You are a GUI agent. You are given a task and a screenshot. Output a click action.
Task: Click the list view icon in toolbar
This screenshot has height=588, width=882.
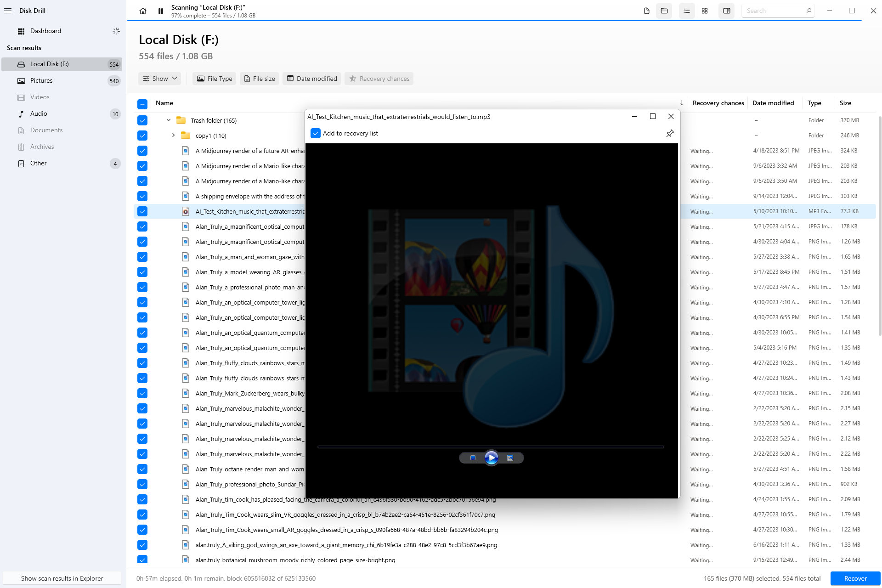(x=686, y=11)
